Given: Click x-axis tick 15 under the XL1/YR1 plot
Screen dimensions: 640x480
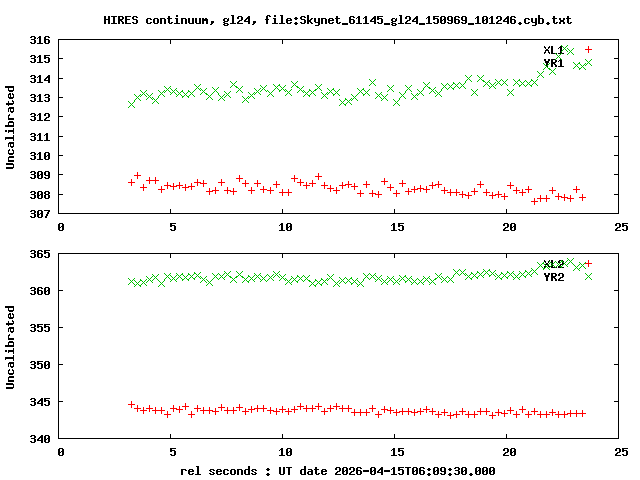Looking at the screenshot, I should tap(397, 227).
